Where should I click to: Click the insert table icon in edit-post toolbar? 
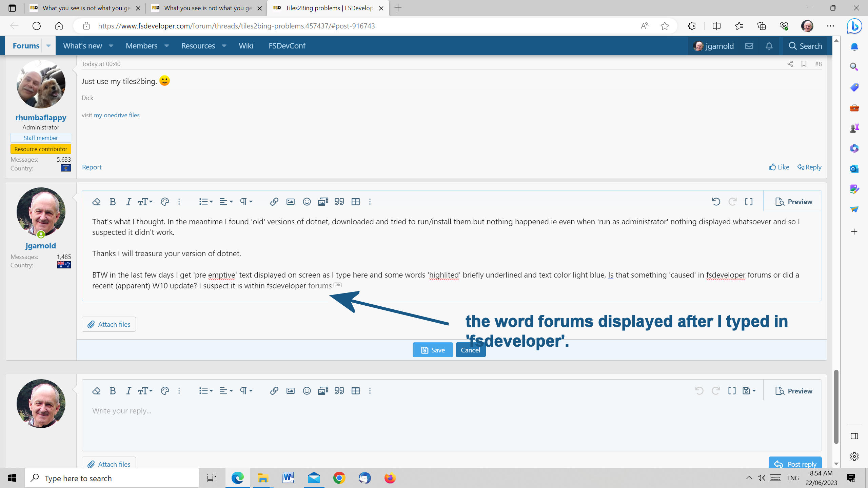[x=356, y=202]
